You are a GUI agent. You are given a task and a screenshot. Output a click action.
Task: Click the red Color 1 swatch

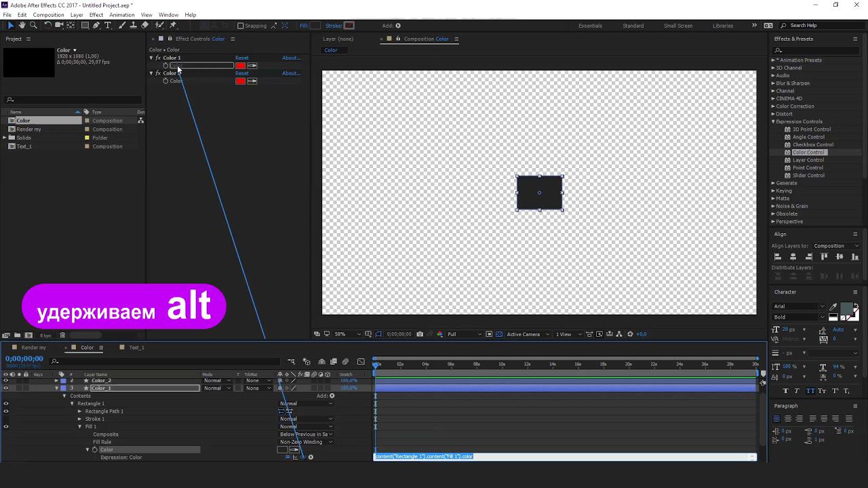pos(240,66)
